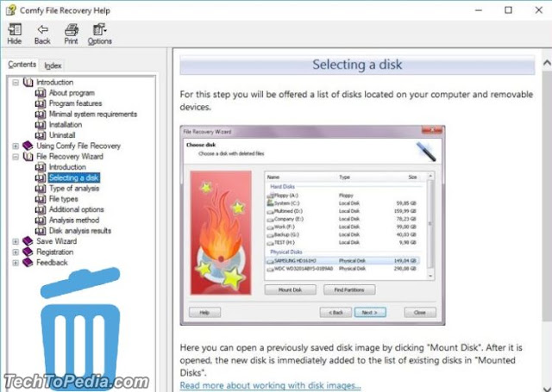The height and width of the screenshot is (392, 552).
Task: Open the Minimal system requirements topic
Action: pos(93,114)
